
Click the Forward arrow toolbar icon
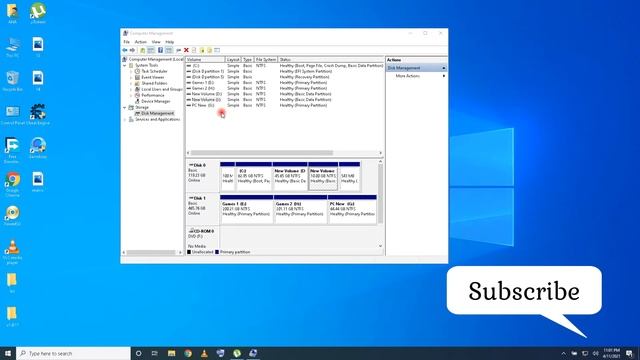(x=132, y=50)
